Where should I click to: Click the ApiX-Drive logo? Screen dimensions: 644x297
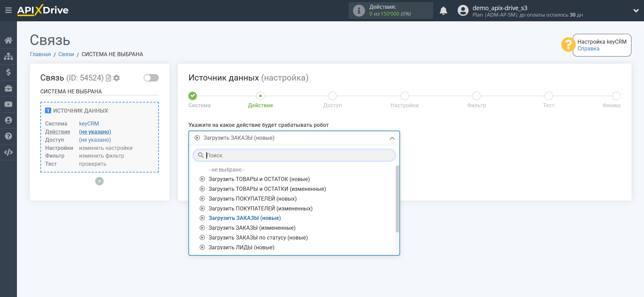pyautogui.click(x=43, y=10)
